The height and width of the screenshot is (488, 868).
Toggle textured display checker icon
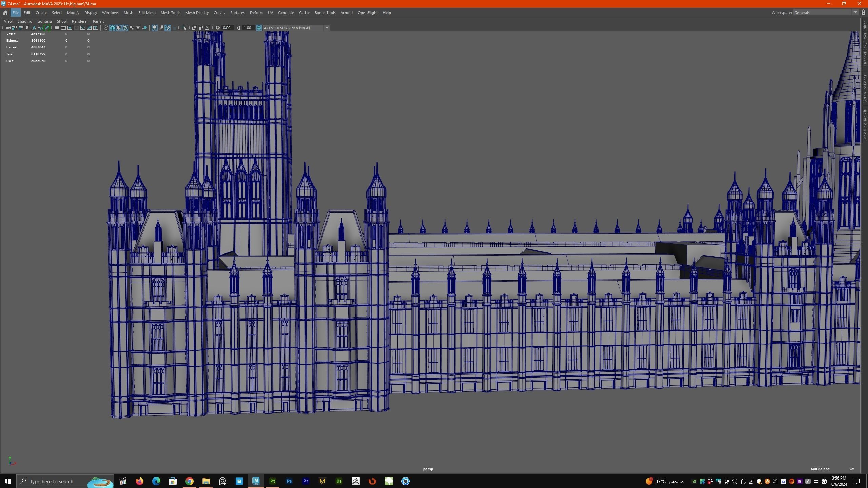point(132,28)
